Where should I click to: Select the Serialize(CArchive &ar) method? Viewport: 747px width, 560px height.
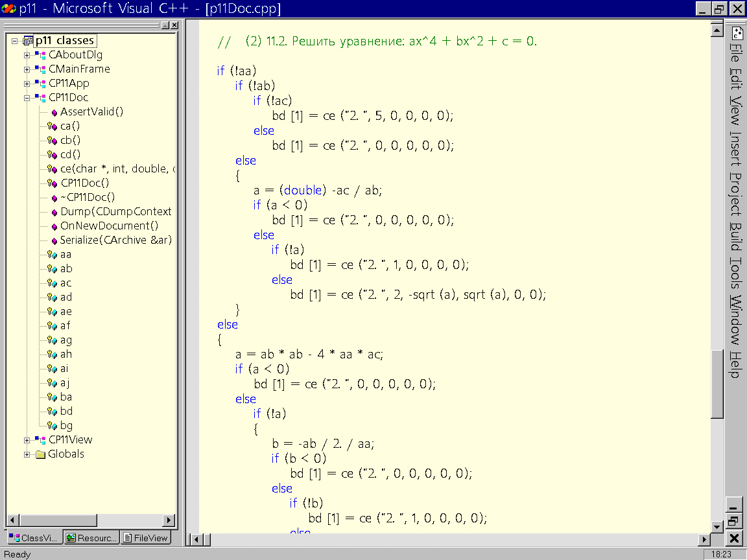(x=115, y=240)
